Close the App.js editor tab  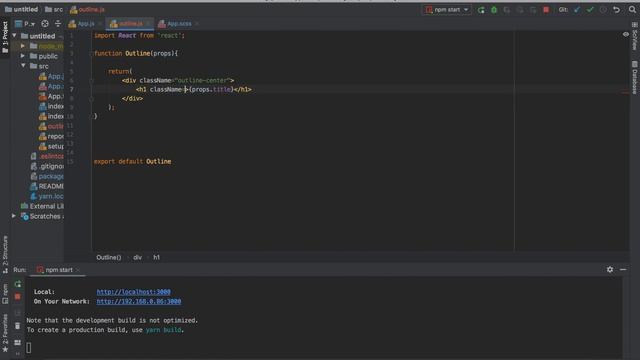click(100, 24)
